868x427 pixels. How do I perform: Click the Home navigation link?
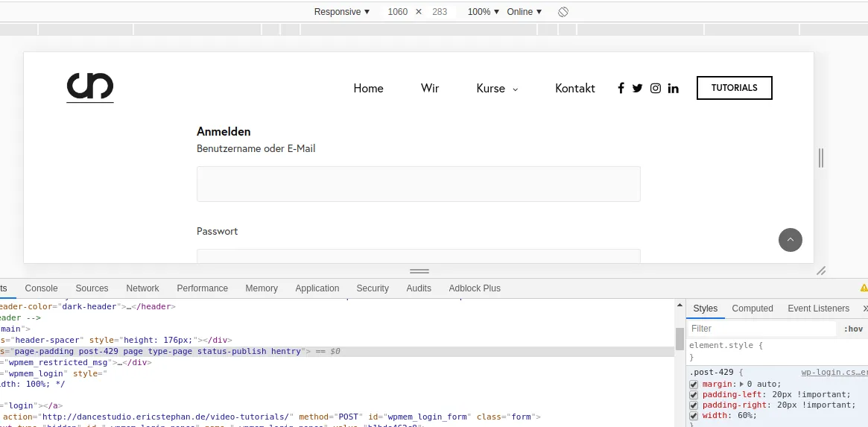click(x=368, y=89)
